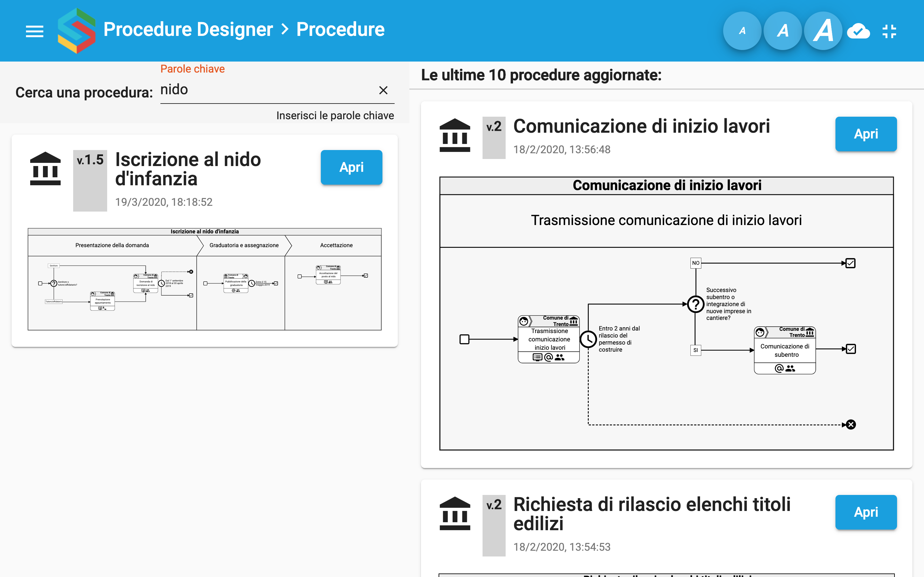The width and height of the screenshot is (924, 577).
Task: Click the Procedure Designer breadcrumb link
Action: point(188,29)
